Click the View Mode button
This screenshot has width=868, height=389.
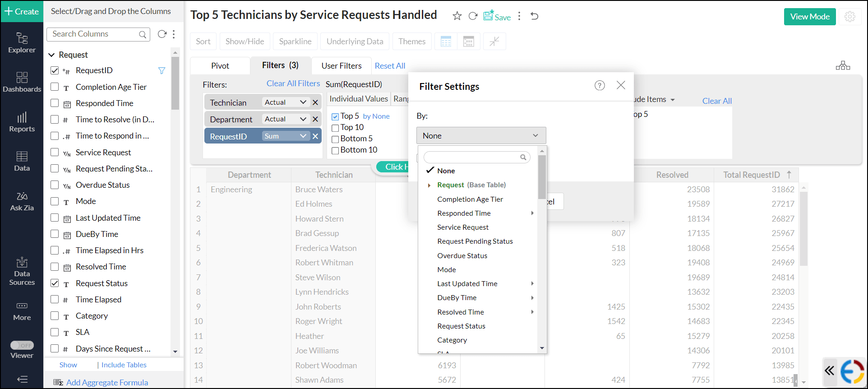[809, 17]
